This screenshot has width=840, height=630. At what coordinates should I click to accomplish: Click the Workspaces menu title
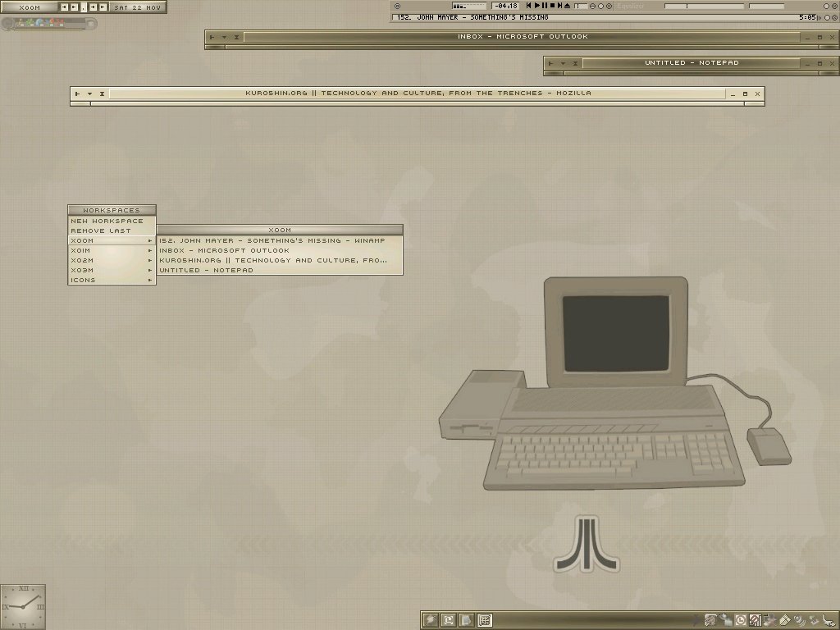point(112,210)
